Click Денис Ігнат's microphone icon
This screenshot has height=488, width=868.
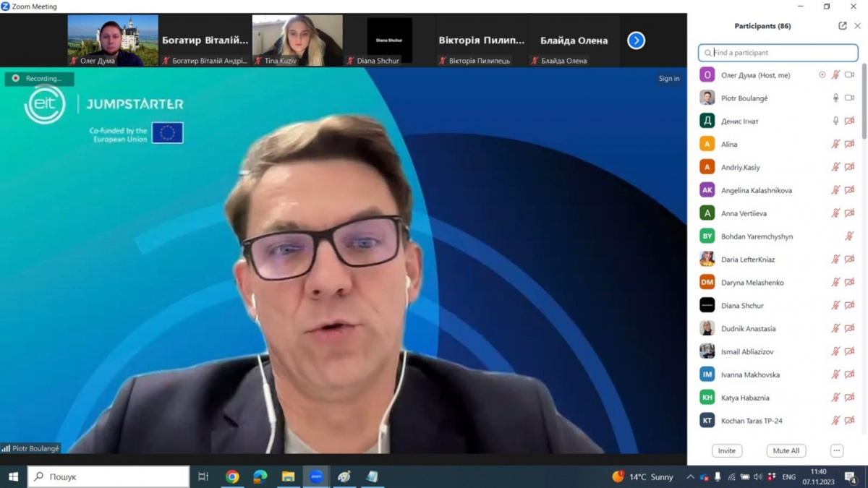tap(835, 121)
